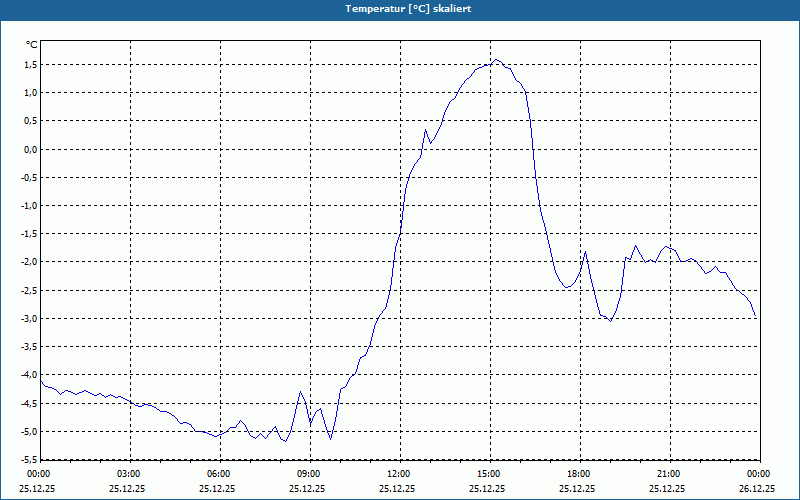The width and height of the screenshot is (800, 500).
Task: Select the "25.12.25" date under 12:00
Action: tap(397, 488)
